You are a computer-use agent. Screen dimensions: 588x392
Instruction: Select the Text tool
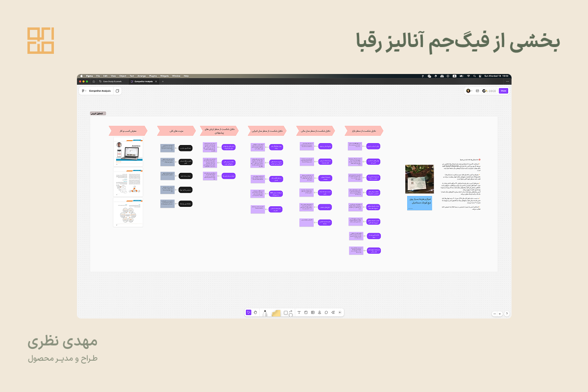coord(299,312)
